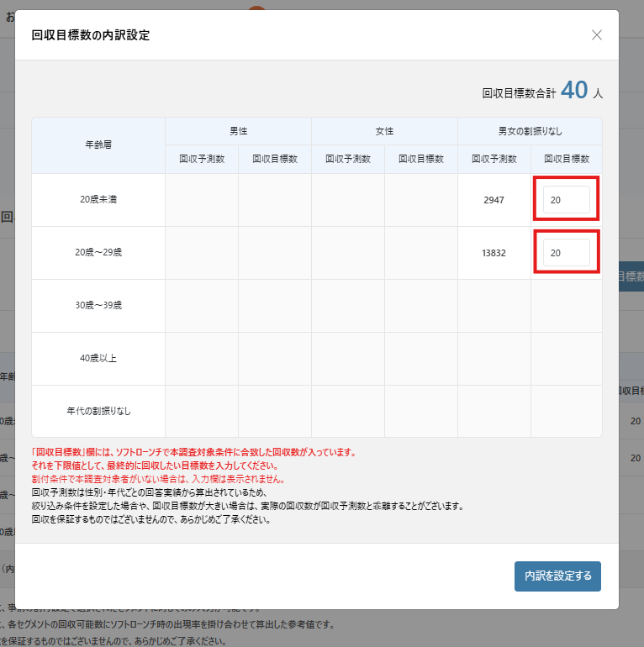Click the 年代の割振りなし row label

click(x=98, y=411)
